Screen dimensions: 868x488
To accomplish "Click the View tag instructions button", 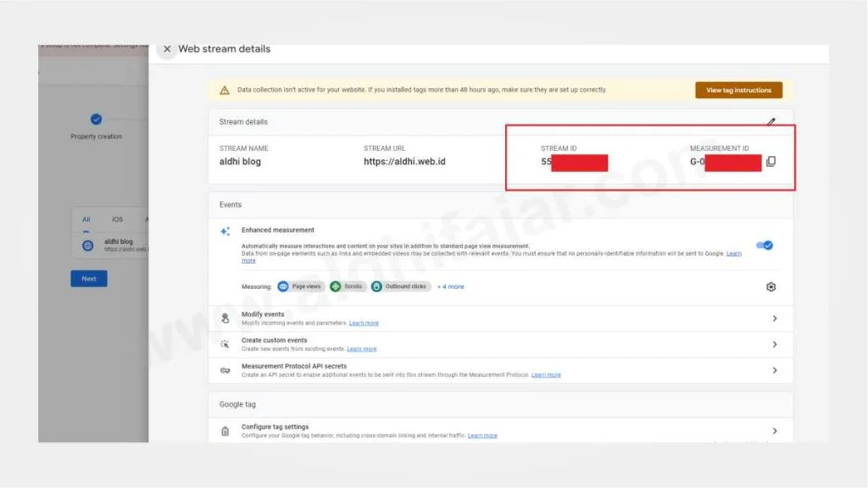I will [738, 90].
